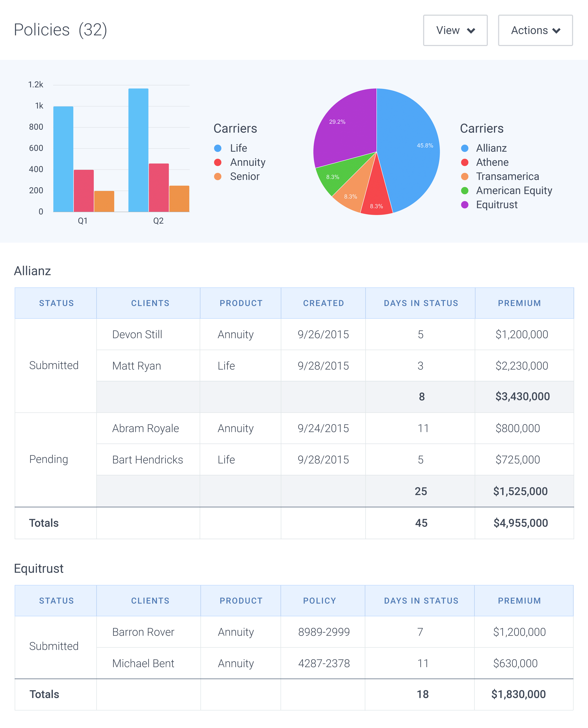Select client Bart Hendricks
This screenshot has width=588, height=728.
[x=148, y=460]
